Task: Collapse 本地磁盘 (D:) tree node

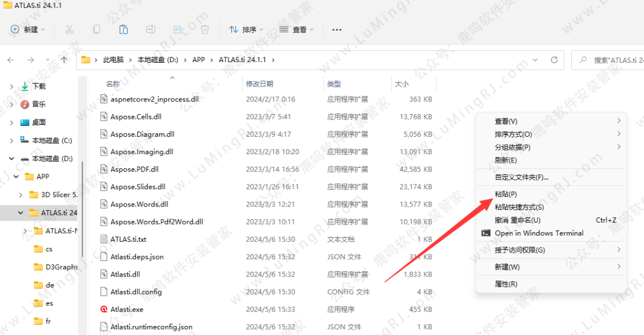Action: (11, 158)
